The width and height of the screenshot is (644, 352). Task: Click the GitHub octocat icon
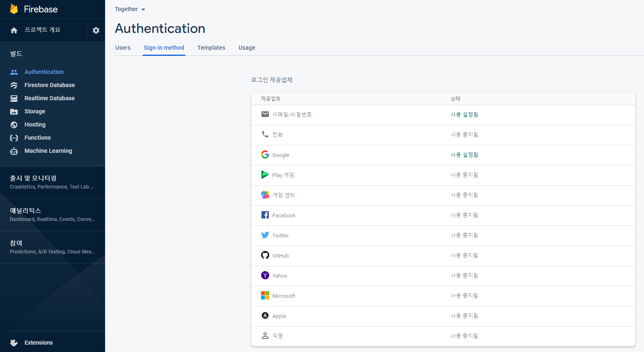pyautogui.click(x=265, y=255)
